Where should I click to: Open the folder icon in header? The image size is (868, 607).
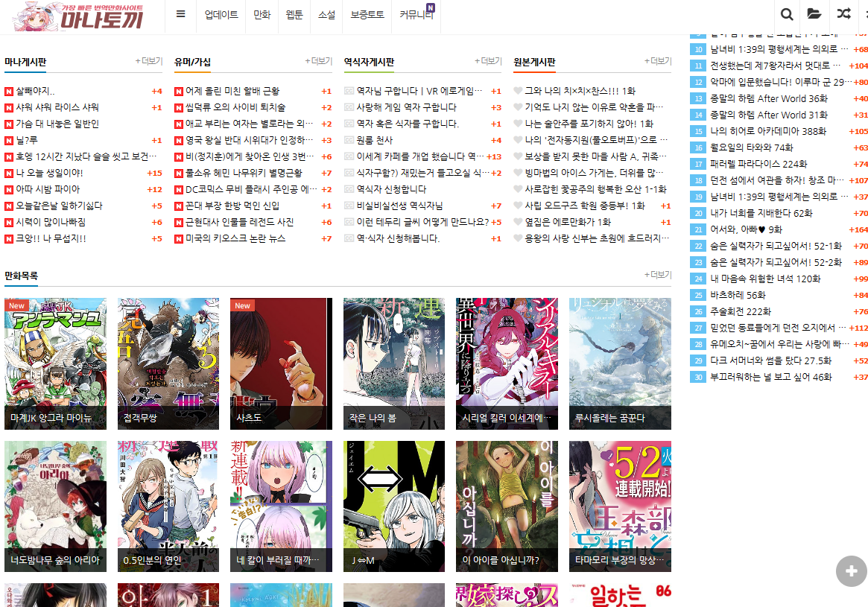pyautogui.click(x=814, y=14)
